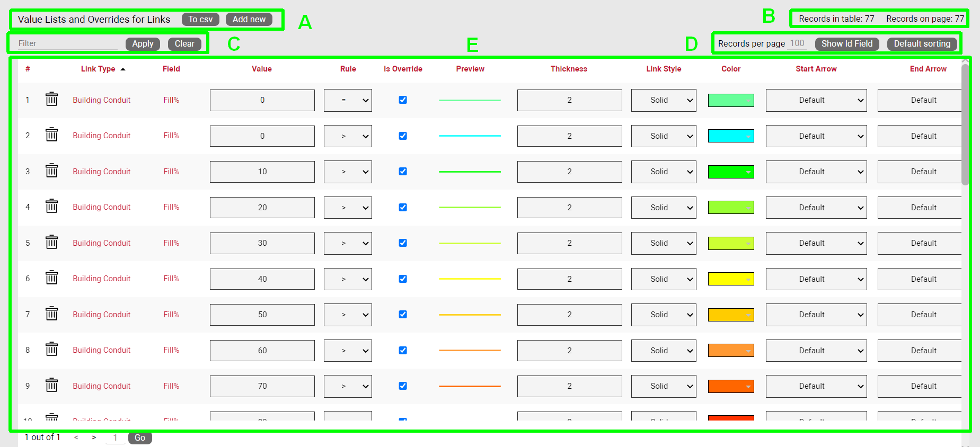Sort by the Thickness column header
The image size is (980, 447).
569,69
